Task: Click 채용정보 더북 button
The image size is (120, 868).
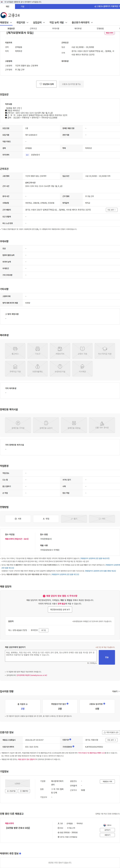Action: tap(107, 781)
